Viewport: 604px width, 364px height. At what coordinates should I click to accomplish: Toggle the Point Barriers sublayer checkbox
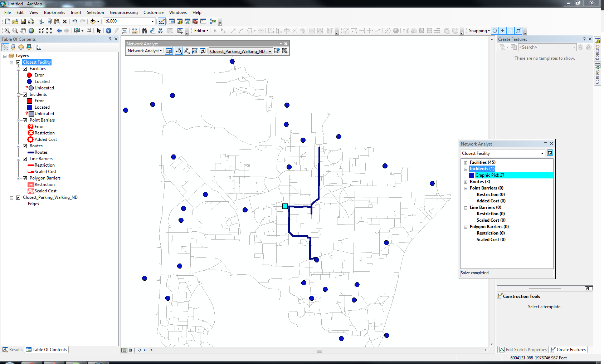[25, 120]
